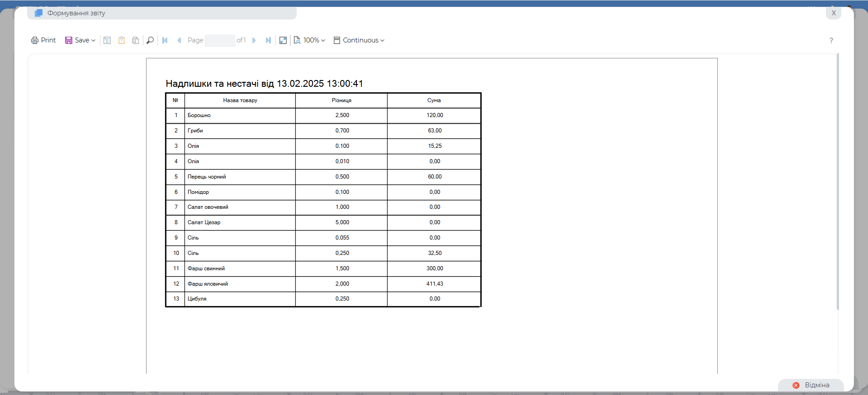Select the Формування звіту title tab

pos(76,13)
